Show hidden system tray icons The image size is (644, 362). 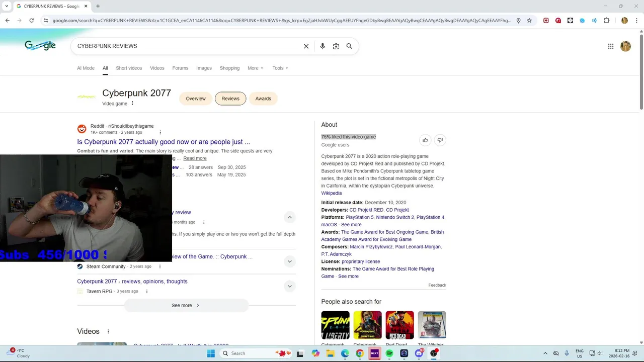pos(545,353)
